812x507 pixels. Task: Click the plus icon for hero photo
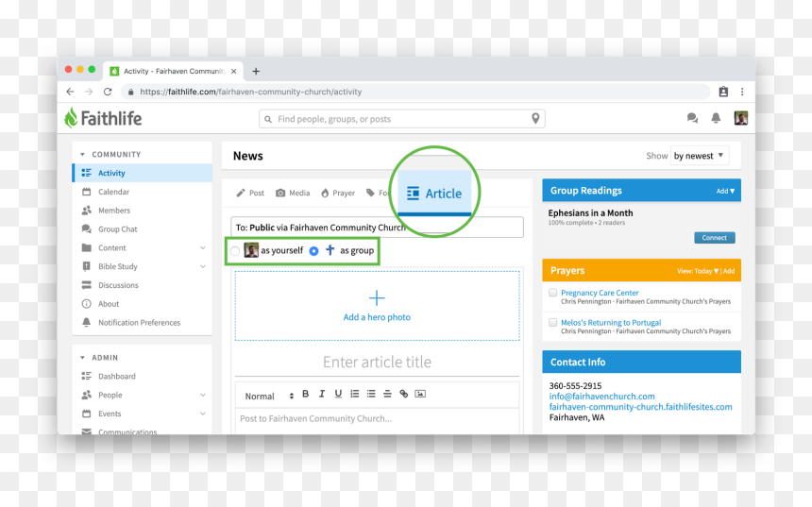(x=377, y=297)
